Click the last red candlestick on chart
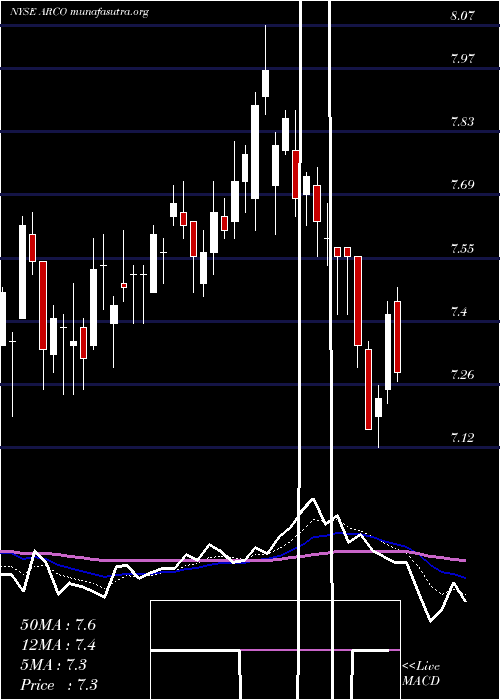Viewport: 500px width, 700px height. pos(397,337)
